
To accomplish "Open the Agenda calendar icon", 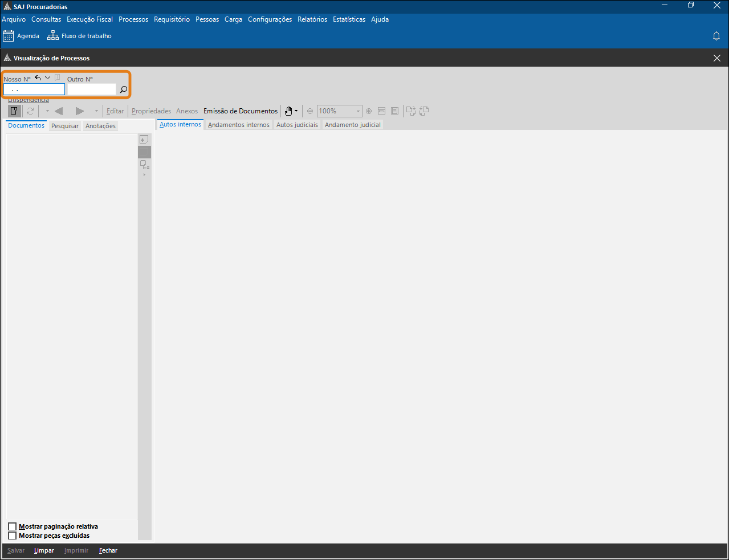I will click(9, 36).
